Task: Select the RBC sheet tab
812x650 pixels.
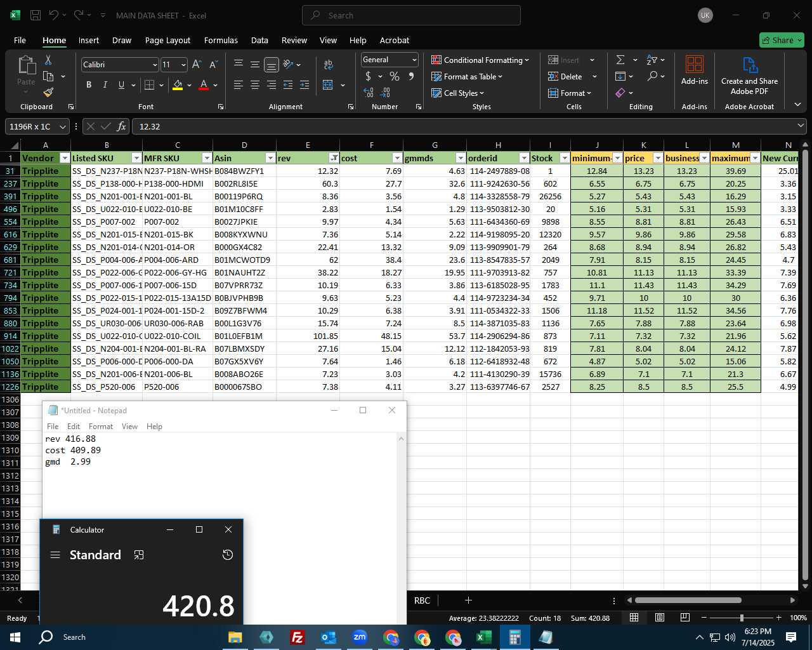Action: click(422, 600)
